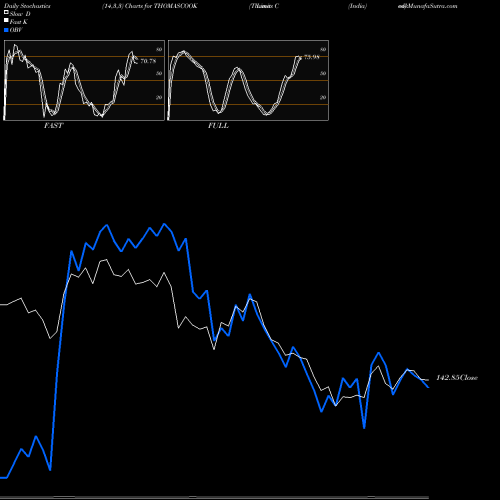Screen dimensions: 500x500
Task: Click the 80 axis label in FAST chart
Action: (x=159, y=50)
